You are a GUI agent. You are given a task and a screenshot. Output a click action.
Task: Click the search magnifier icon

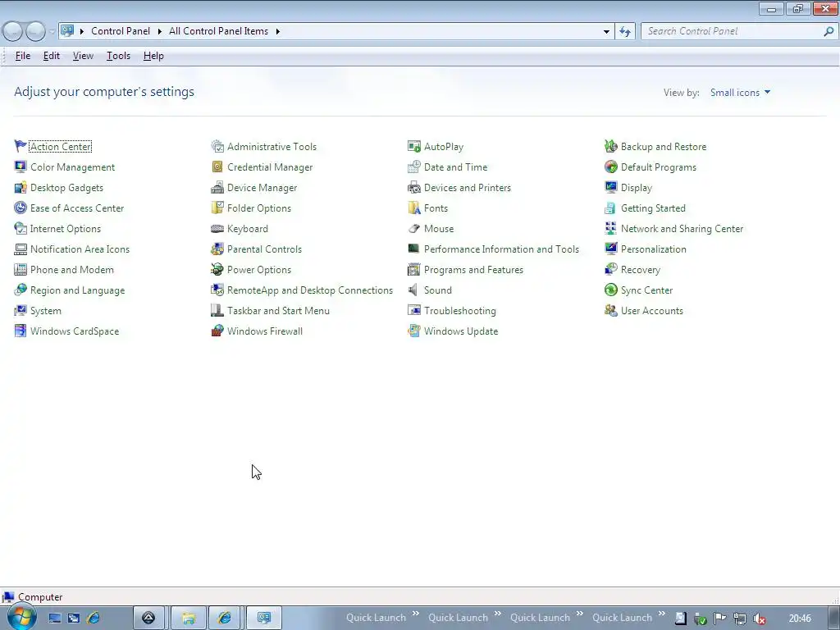pyautogui.click(x=829, y=32)
